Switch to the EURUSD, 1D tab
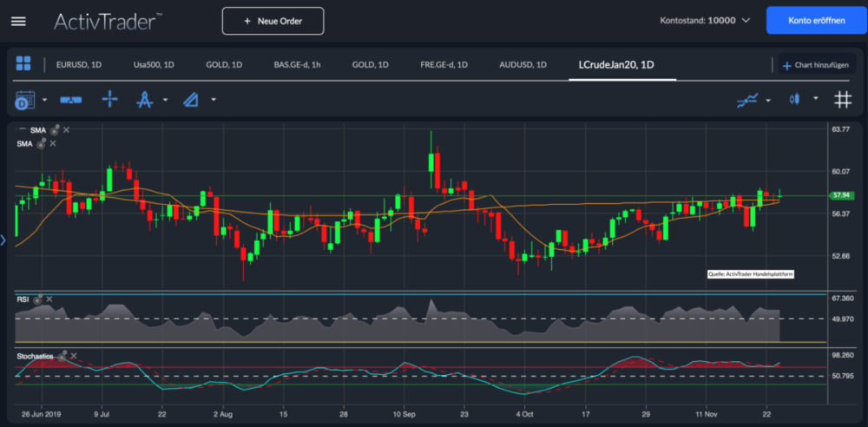 pyautogui.click(x=79, y=65)
